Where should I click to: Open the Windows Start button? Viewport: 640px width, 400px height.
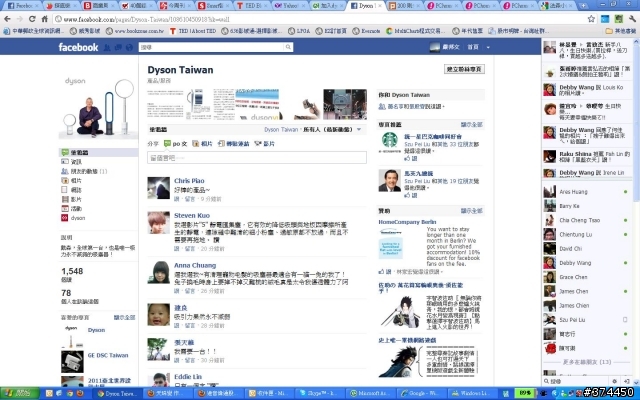[x=20, y=393]
